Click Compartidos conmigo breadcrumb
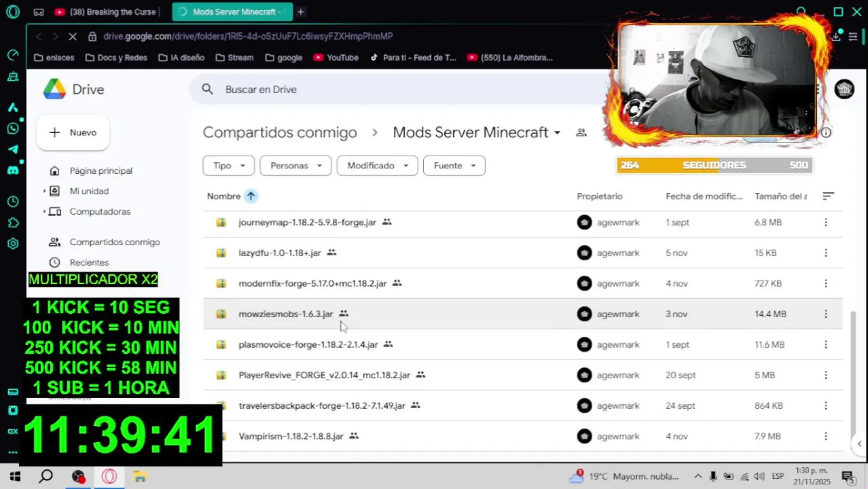This screenshot has width=868, height=489. pyautogui.click(x=280, y=132)
